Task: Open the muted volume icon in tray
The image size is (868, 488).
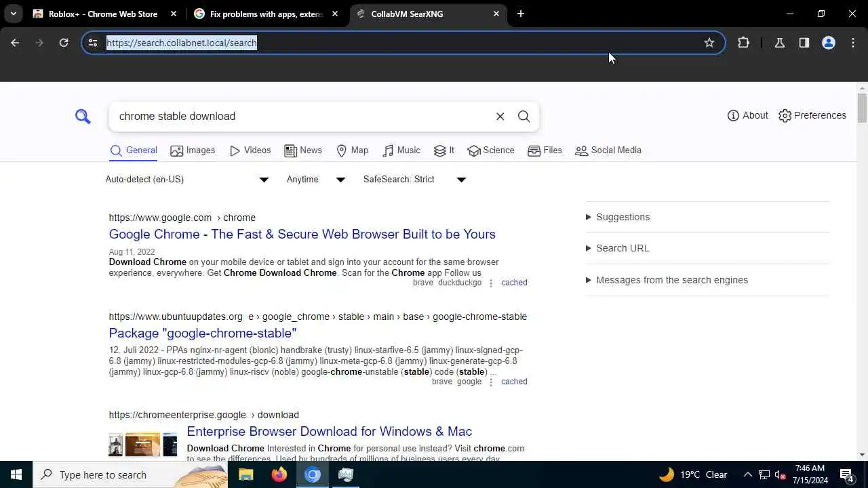Action: pyautogui.click(x=780, y=474)
